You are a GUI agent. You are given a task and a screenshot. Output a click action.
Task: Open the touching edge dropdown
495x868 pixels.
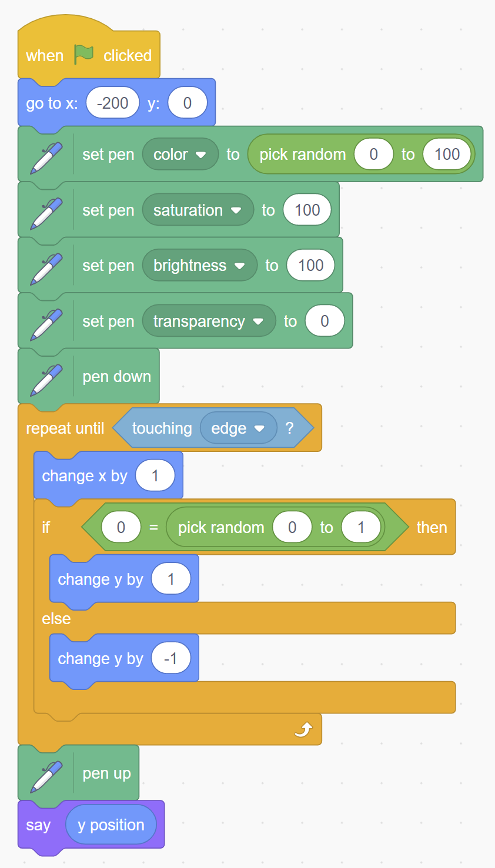click(x=238, y=428)
